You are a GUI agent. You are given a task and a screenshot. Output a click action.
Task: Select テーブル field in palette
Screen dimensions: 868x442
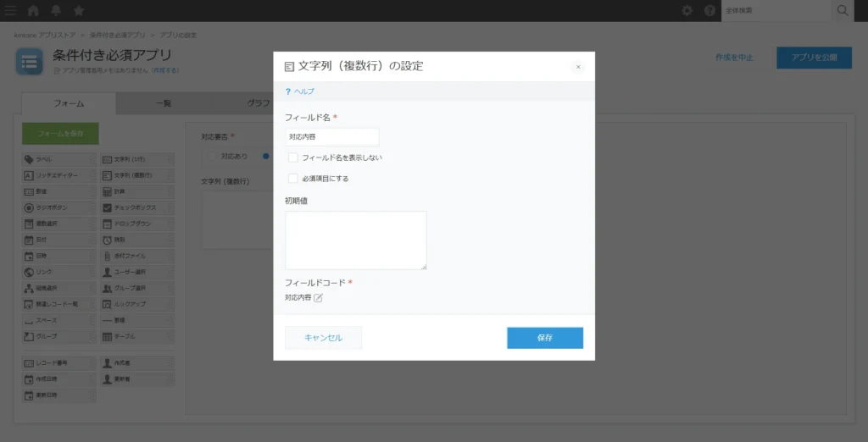pos(137,336)
